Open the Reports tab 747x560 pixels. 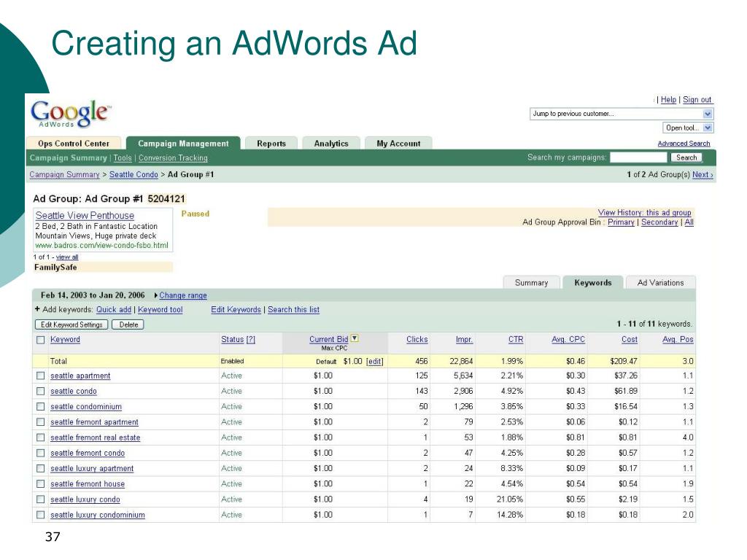pyautogui.click(x=271, y=144)
